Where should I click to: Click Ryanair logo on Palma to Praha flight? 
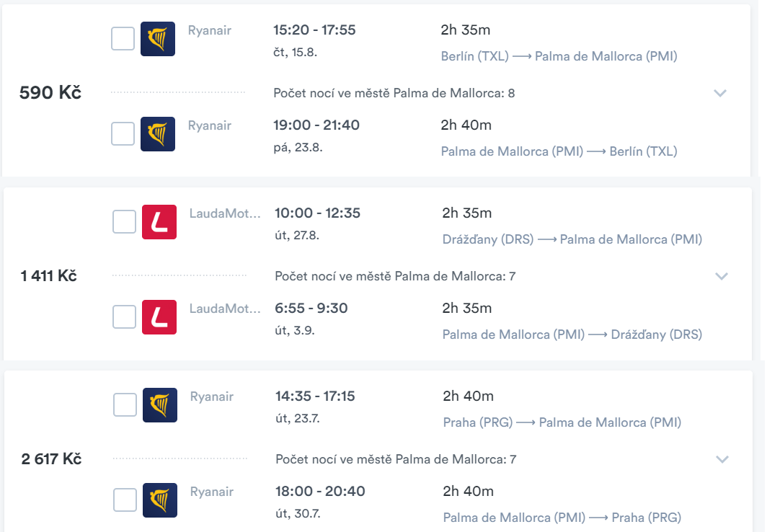(x=159, y=500)
